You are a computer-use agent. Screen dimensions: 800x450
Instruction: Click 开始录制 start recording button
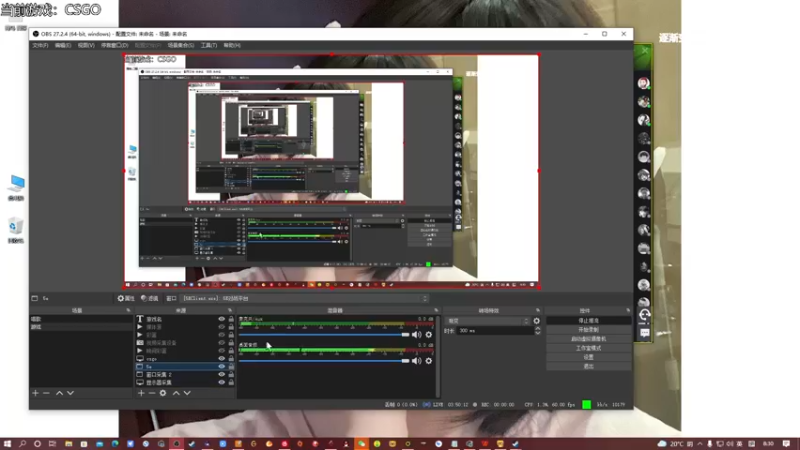click(588, 330)
